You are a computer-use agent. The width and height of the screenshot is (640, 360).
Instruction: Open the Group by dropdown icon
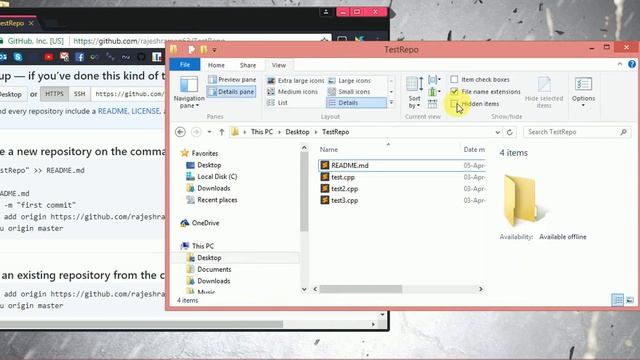[434, 80]
